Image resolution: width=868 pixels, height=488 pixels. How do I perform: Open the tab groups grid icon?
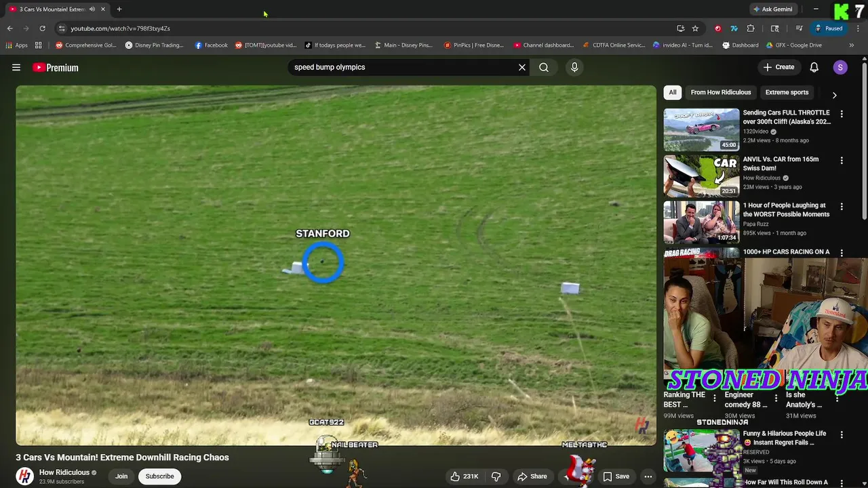(x=39, y=45)
